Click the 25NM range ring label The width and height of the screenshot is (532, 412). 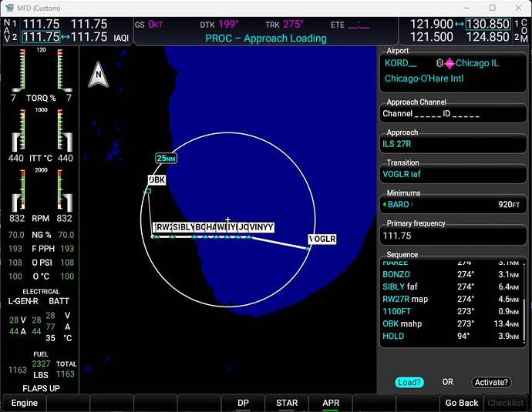(x=166, y=158)
